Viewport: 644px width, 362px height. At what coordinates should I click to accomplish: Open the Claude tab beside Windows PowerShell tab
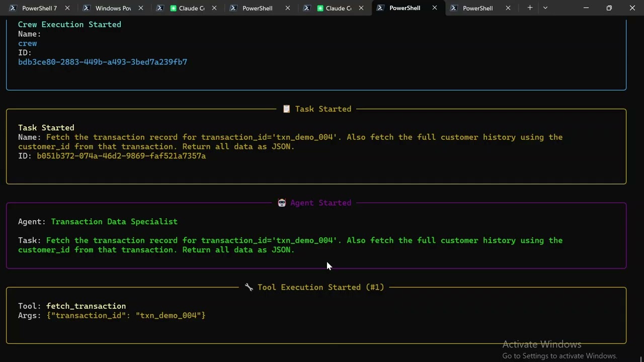[x=186, y=8]
